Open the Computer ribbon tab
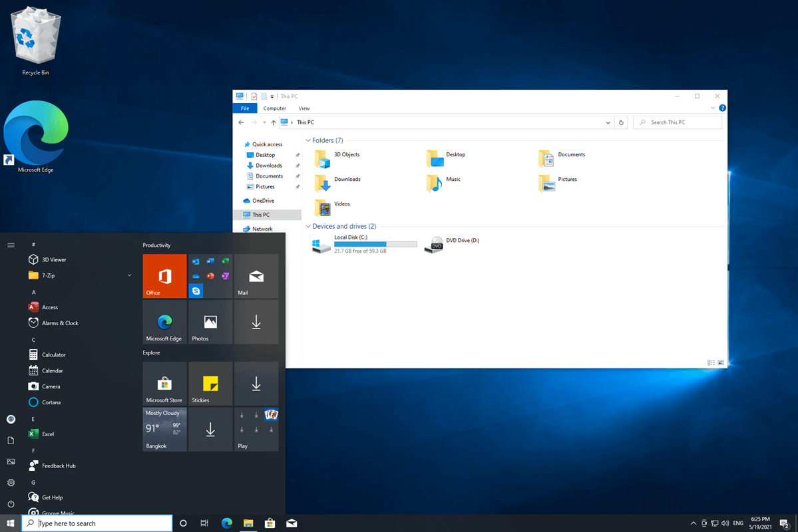Screen dimensions: 798x532 [274, 108]
